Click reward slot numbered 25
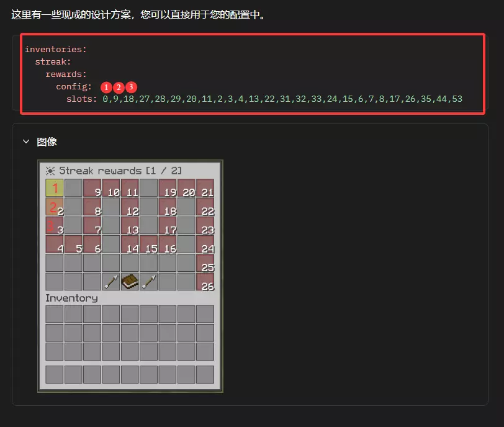This screenshot has width=504, height=427. (x=205, y=263)
